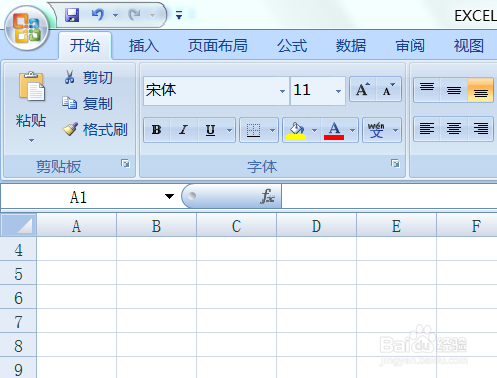The width and height of the screenshot is (497, 378).
Task: Select column A header
Action: pos(77,226)
